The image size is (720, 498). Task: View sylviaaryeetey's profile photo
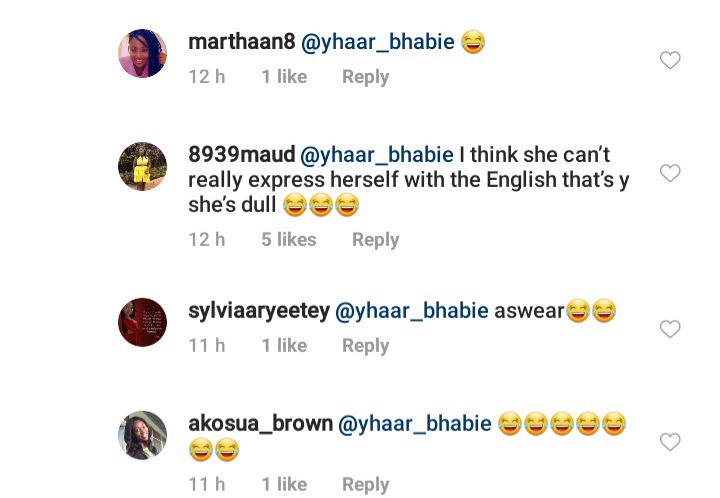pos(142,322)
